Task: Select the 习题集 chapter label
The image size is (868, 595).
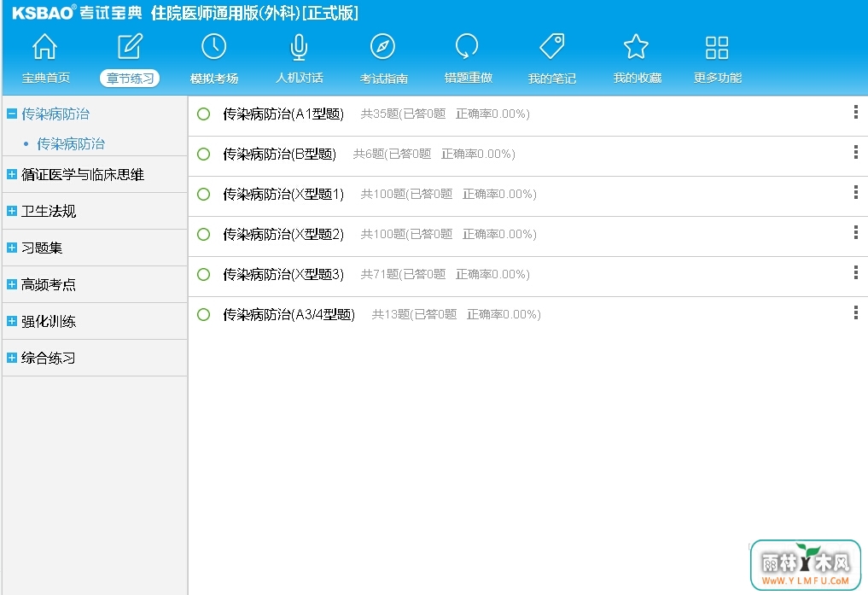Action: 42,248
